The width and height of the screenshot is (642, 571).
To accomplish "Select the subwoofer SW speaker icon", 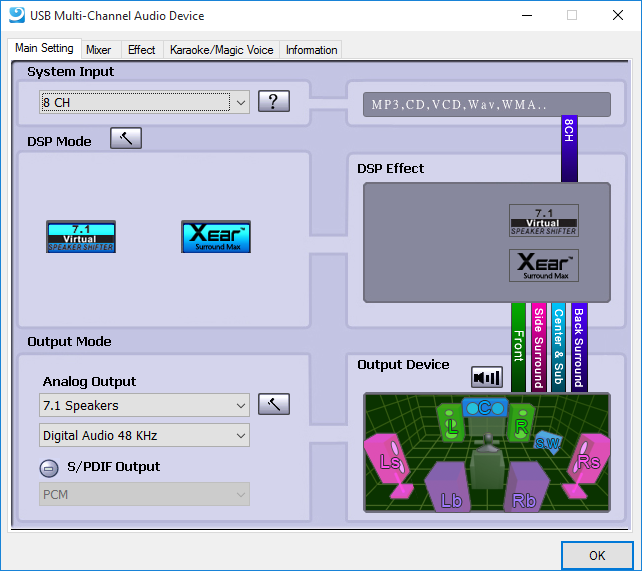I will tap(546, 441).
